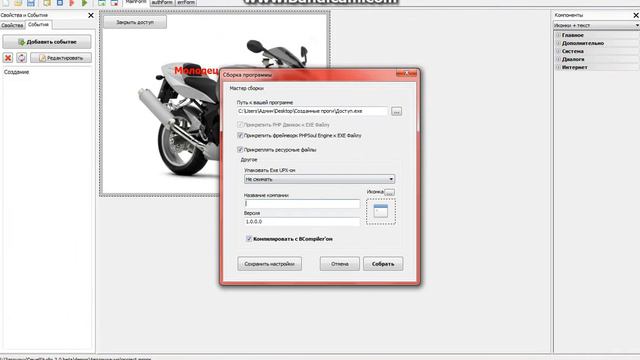Screen dimensions: 640x360
Task: Click the Версия field showing 1.0.0.0
Action: (302, 222)
